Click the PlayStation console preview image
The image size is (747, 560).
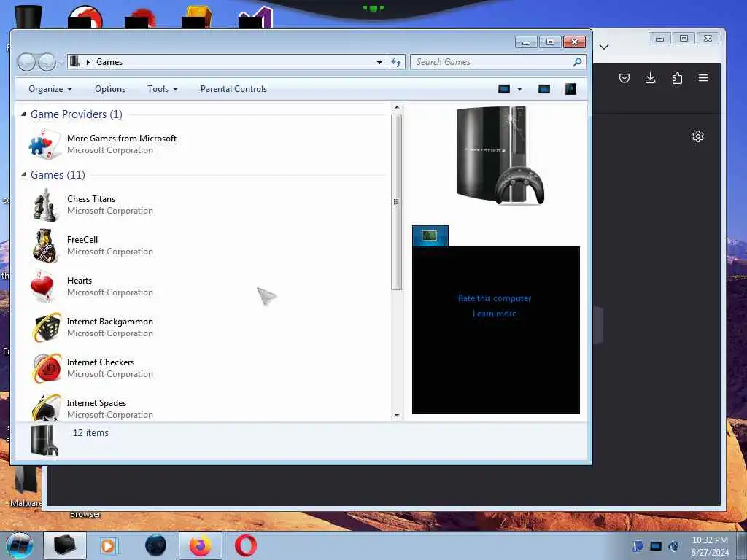(x=500, y=156)
